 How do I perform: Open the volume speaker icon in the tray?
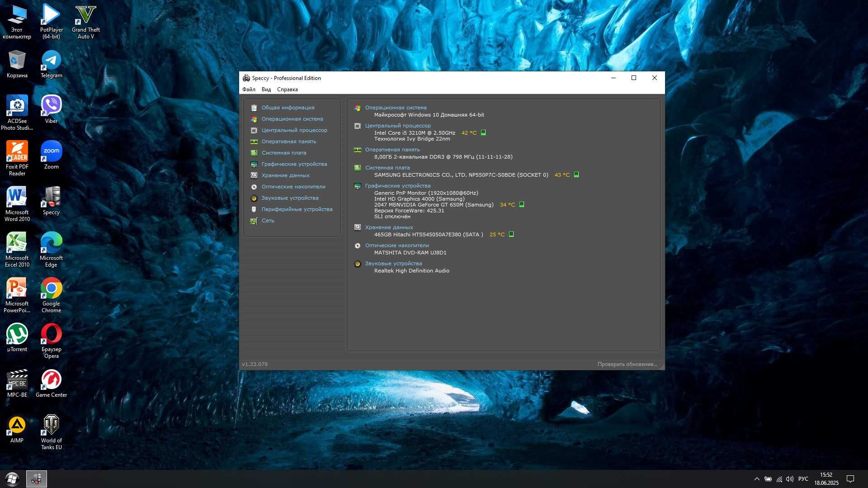790,479
